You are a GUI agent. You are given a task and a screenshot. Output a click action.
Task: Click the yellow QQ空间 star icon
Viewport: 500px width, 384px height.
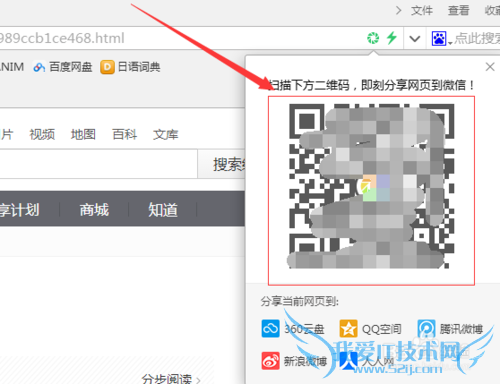tap(348, 329)
